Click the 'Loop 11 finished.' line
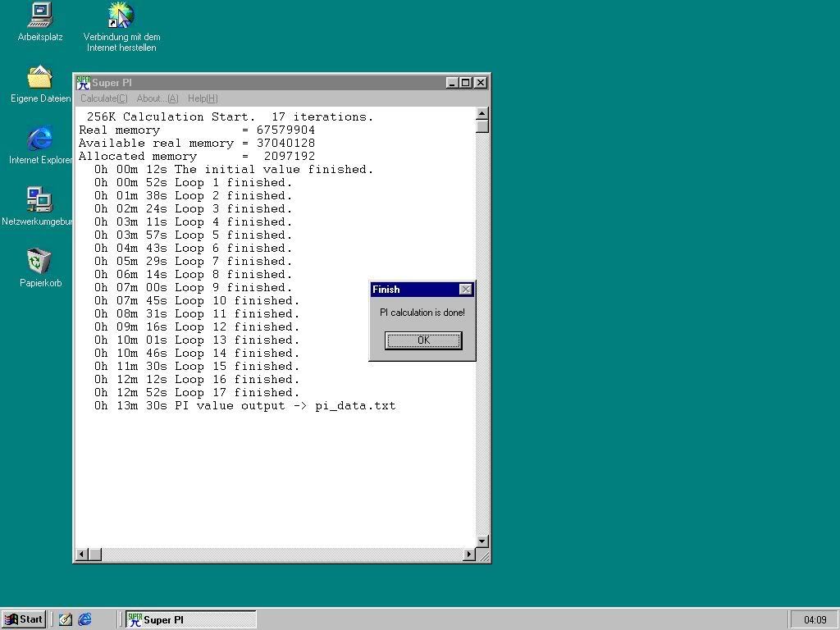Image resolution: width=840 pixels, height=630 pixels. click(197, 314)
